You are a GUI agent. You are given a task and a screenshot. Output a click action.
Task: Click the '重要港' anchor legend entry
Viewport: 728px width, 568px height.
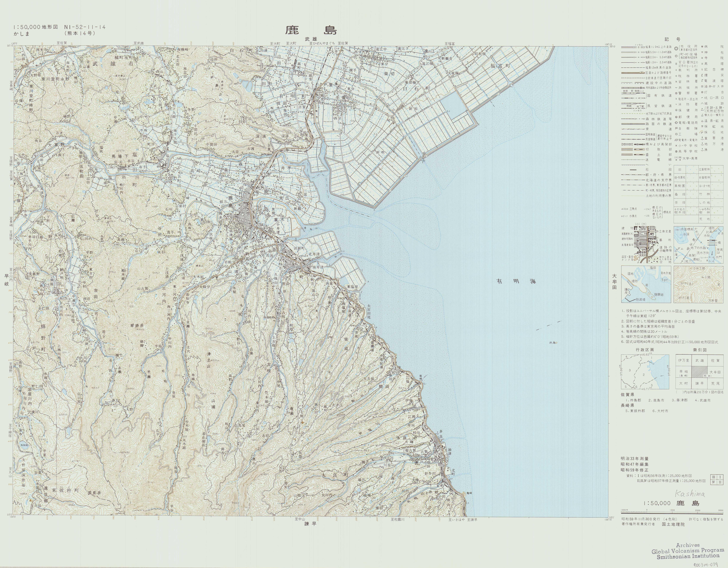pyautogui.click(x=712, y=138)
